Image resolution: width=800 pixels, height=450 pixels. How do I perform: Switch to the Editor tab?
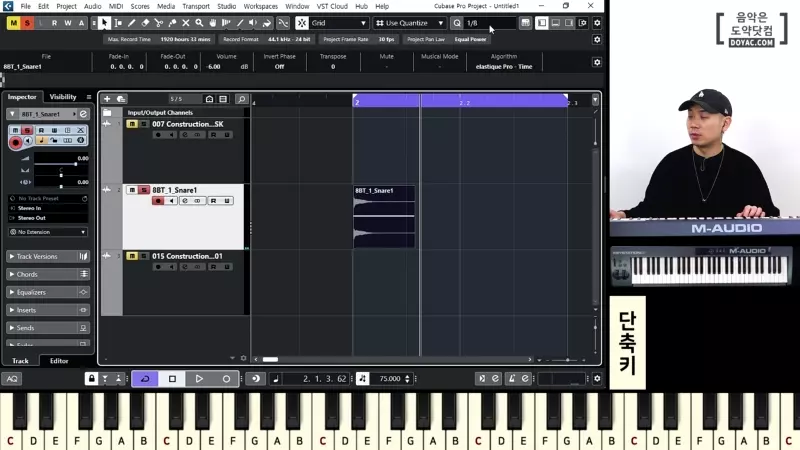[59, 361]
